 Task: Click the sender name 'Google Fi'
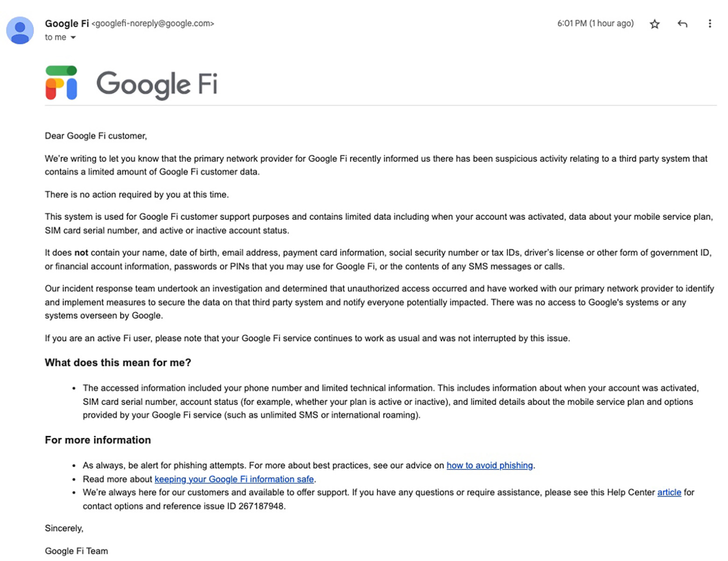click(67, 23)
